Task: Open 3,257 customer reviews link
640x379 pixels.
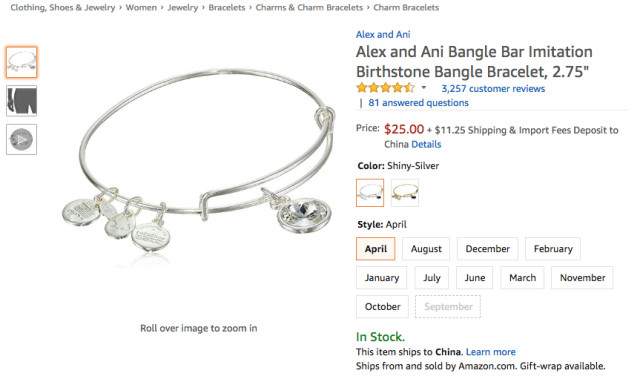Action: (493, 89)
